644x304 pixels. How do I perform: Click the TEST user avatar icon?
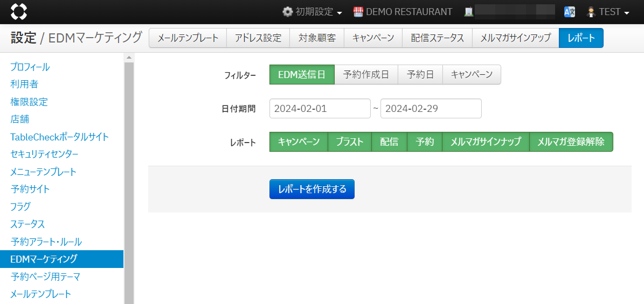coord(591,12)
